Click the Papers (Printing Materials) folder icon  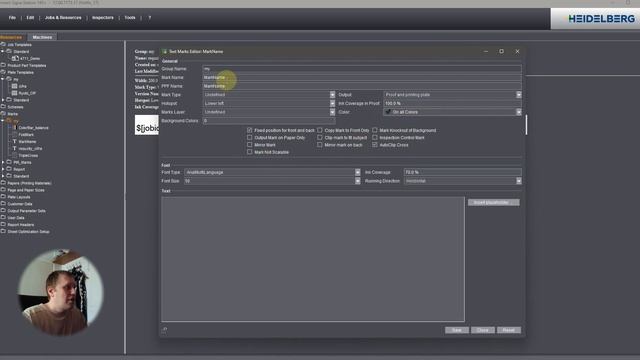pyautogui.click(x=3, y=183)
